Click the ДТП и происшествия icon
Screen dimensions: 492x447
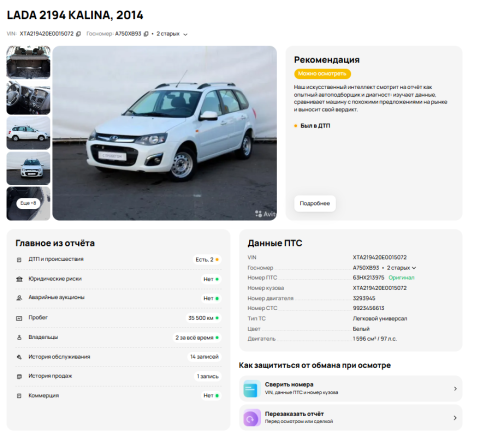[19, 260]
